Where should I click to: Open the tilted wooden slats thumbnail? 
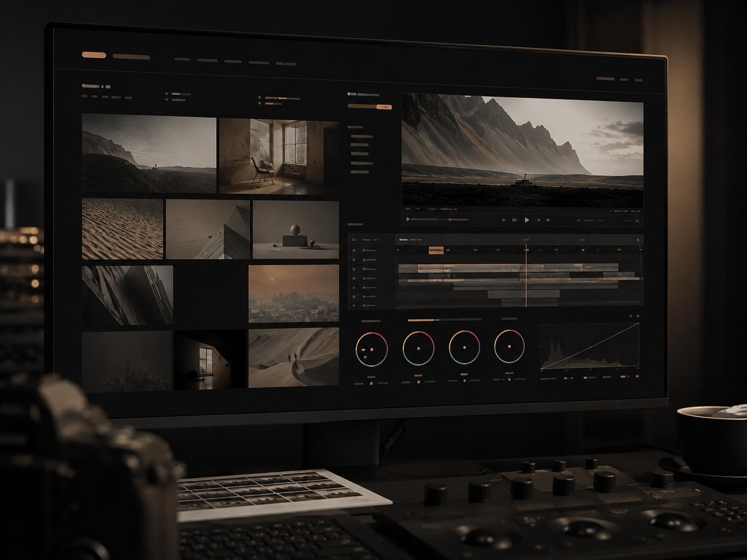[127, 295]
